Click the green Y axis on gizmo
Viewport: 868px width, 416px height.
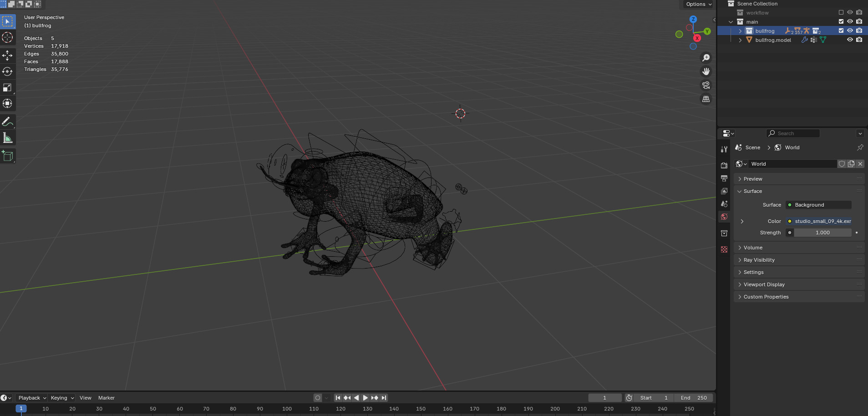707,31
